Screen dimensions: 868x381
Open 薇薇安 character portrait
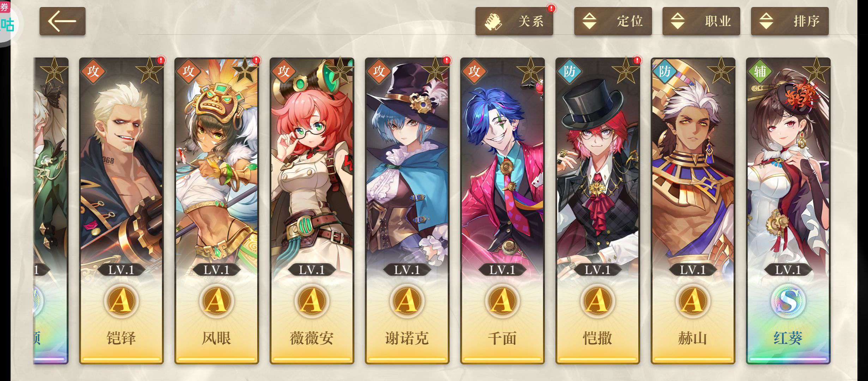pos(312,211)
